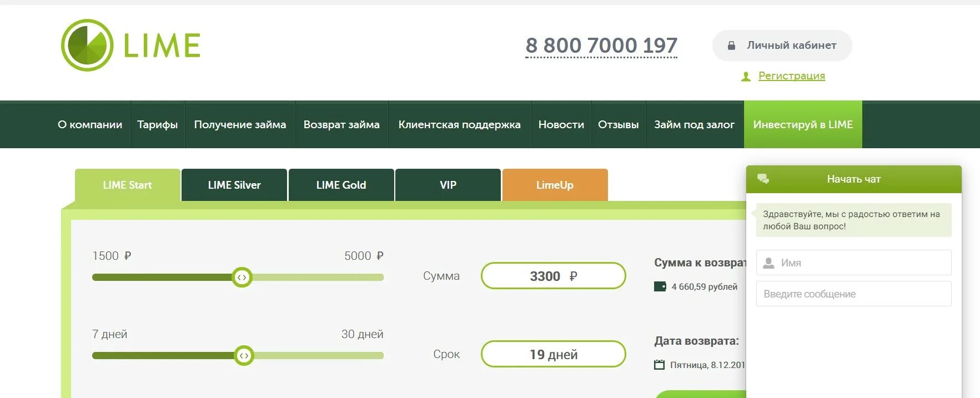Click the Дата возврата heading
This screenshot has height=398, width=980.
click(696, 341)
